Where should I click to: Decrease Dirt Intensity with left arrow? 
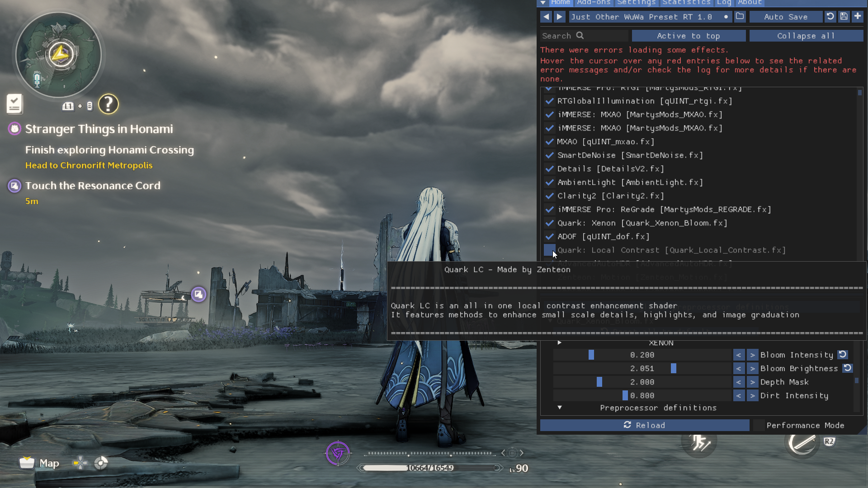pyautogui.click(x=739, y=395)
